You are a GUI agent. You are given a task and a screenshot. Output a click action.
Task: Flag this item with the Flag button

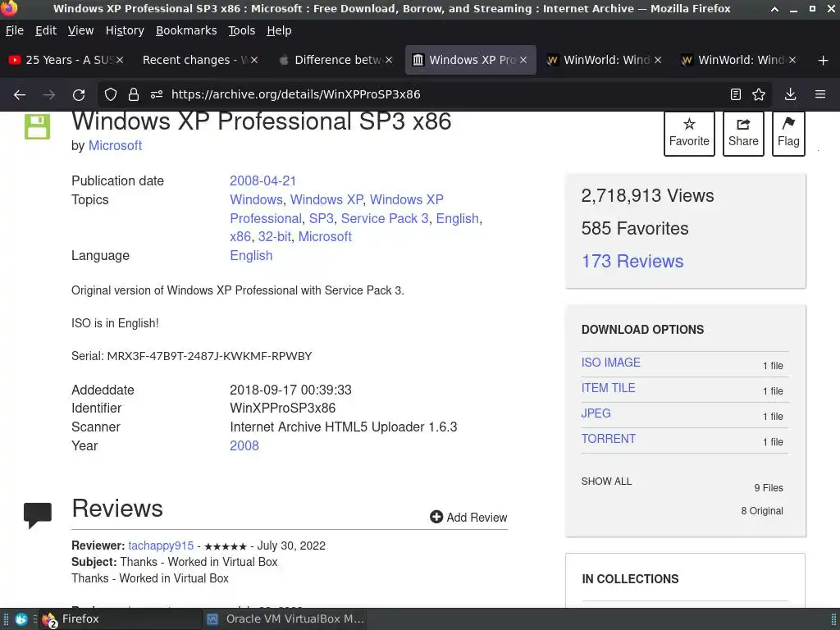(788, 134)
